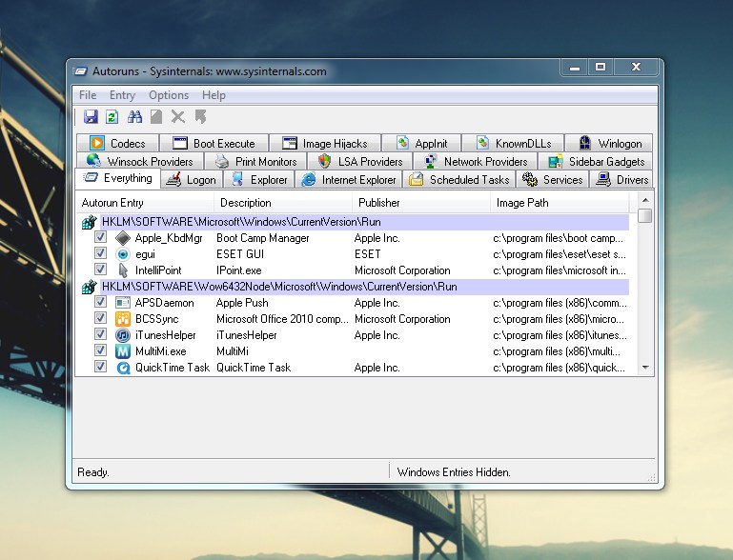Uncheck the egui autorun entry

pyautogui.click(x=100, y=253)
